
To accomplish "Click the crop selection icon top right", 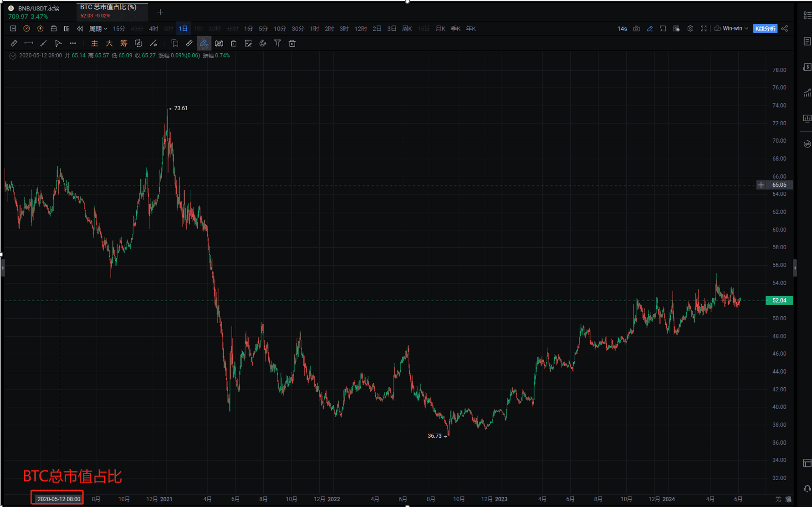I will (x=663, y=29).
